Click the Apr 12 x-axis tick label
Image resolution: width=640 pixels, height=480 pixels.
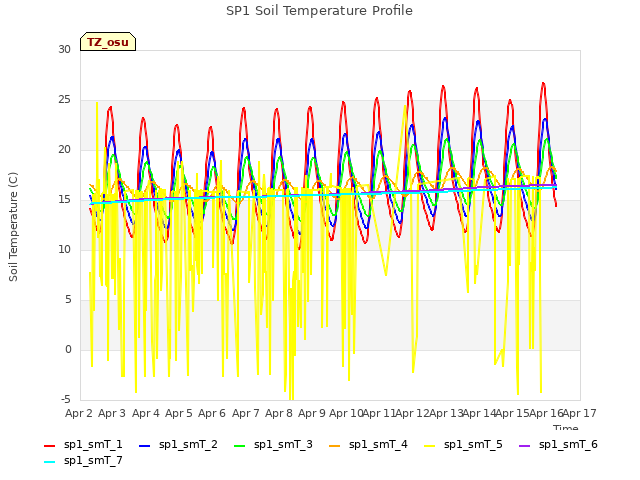point(412,413)
